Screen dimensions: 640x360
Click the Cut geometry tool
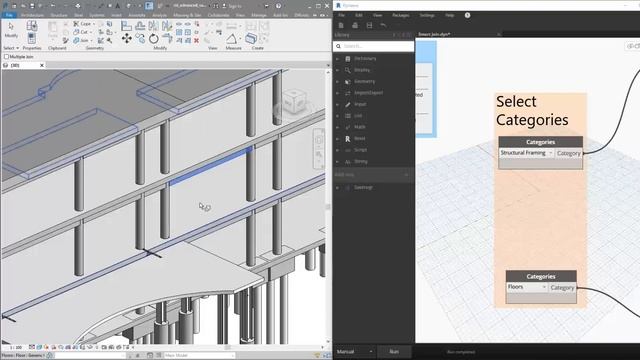(82, 32)
